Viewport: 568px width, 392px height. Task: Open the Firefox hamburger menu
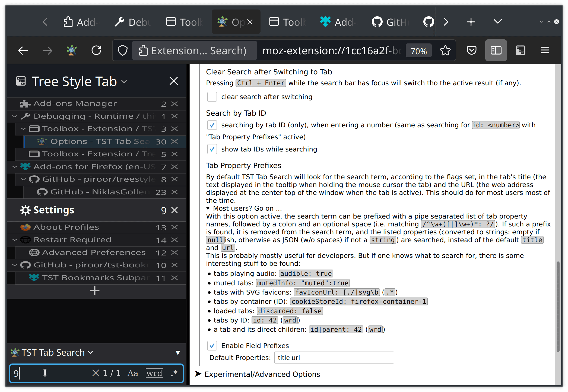(545, 50)
